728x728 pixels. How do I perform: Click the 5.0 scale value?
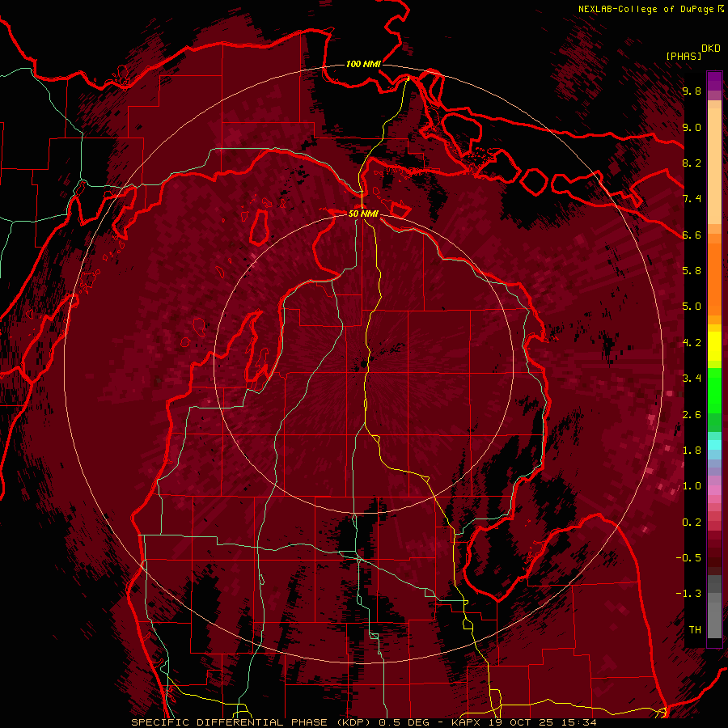point(692,307)
